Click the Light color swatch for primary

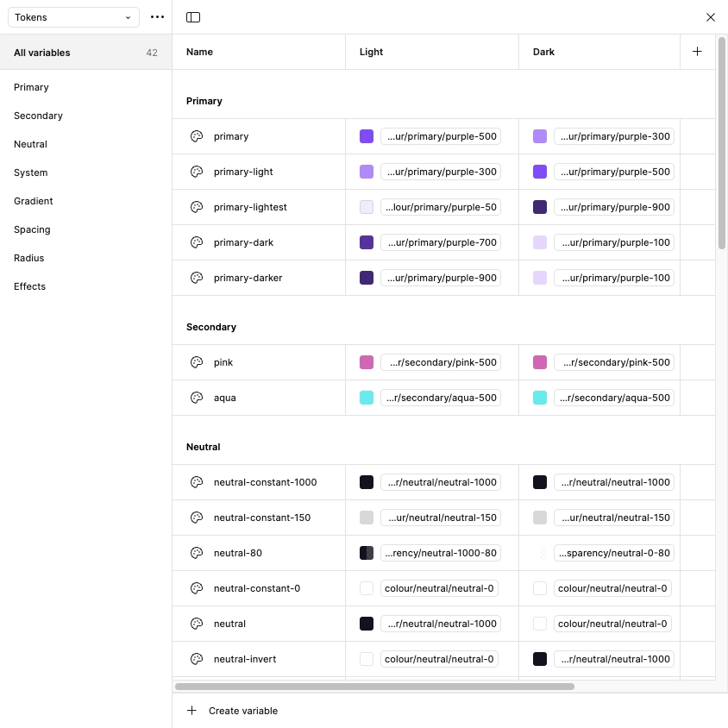(x=367, y=136)
